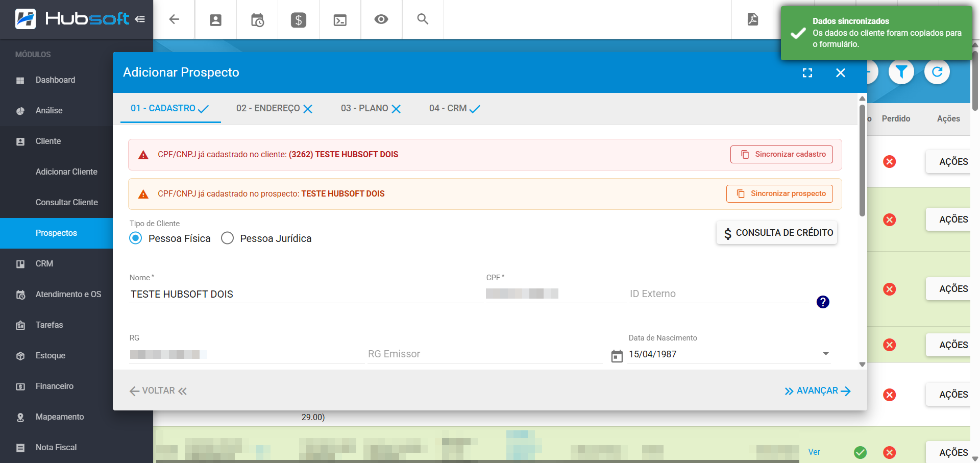This screenshot has width=980, height=463.
Task: Click the PDF document icon in toolbar
Action: click(753, 19)
